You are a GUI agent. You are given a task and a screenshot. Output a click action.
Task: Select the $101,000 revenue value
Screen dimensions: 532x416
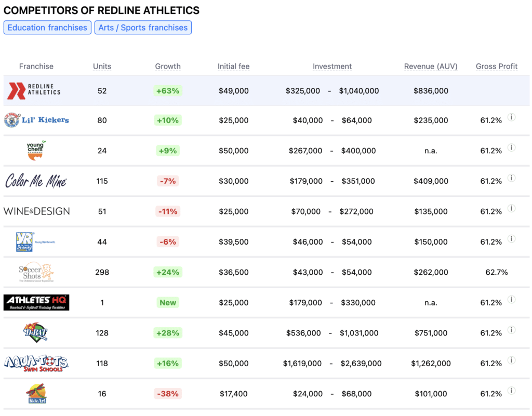(431, 394)
